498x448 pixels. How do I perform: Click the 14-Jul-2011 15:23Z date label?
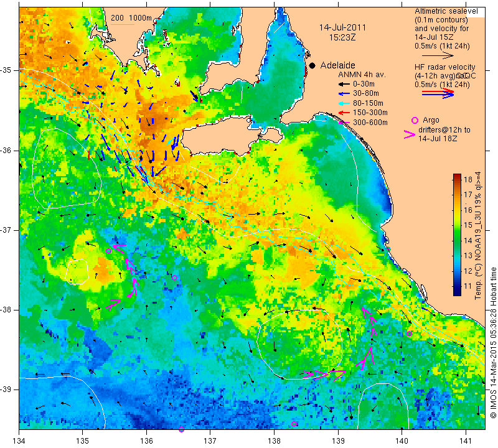[342, 32]
